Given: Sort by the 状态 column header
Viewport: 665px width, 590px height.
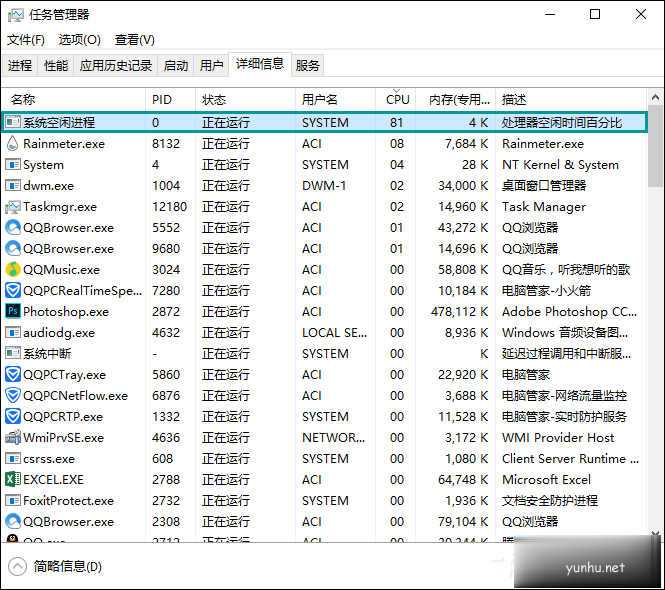Looking at the screenshot, I should click(245, 100).
